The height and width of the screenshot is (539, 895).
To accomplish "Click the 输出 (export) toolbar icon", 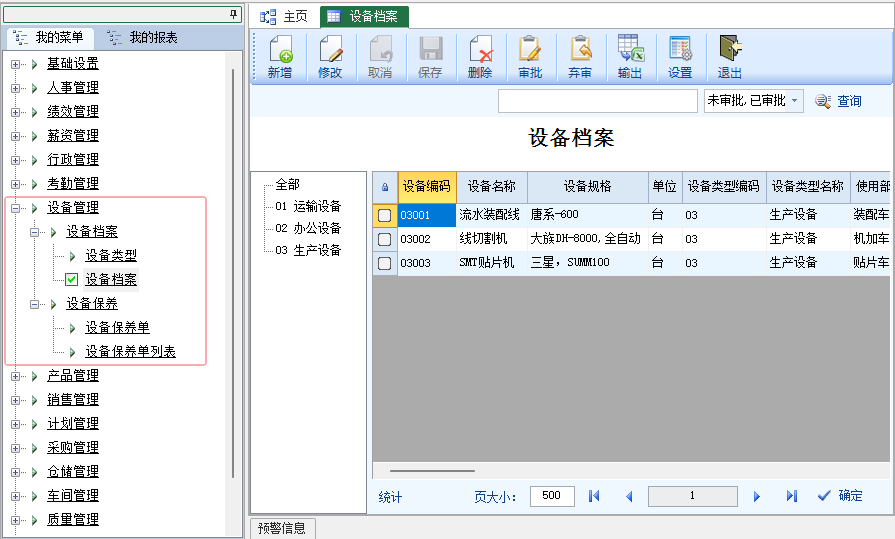I will pyautogui.click(x=630, y=57).
